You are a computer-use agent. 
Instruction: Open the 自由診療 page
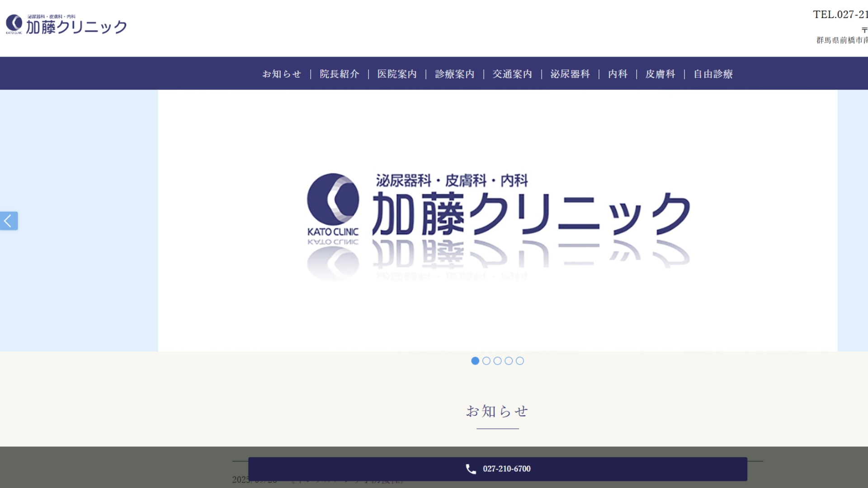pos(712,74)
